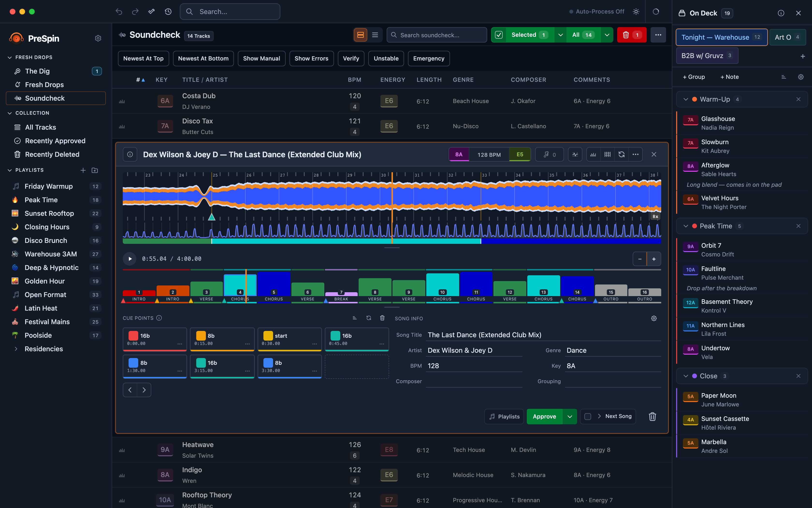Toggle the Verify filter
The width and height of the screenshot is (812, 508).
click(351, 59)
